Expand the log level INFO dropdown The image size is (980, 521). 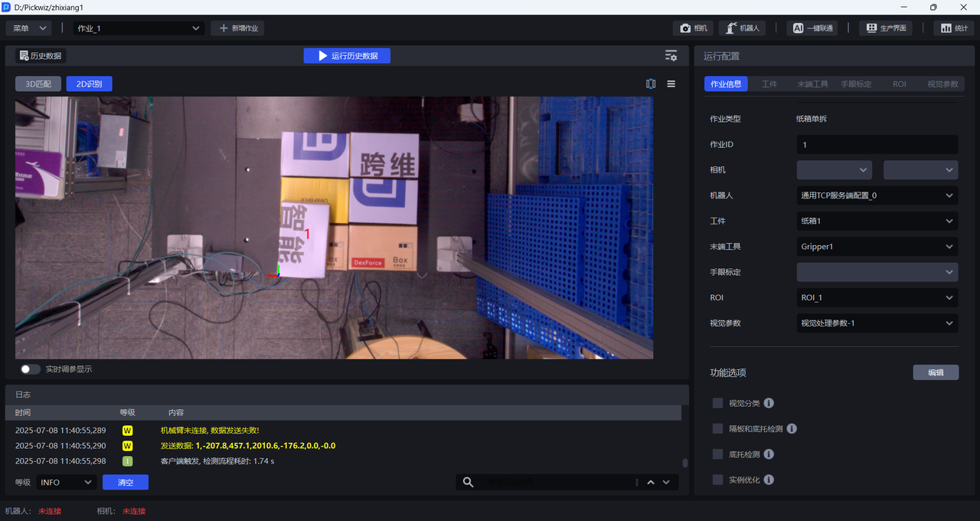[x=66, y=483]
